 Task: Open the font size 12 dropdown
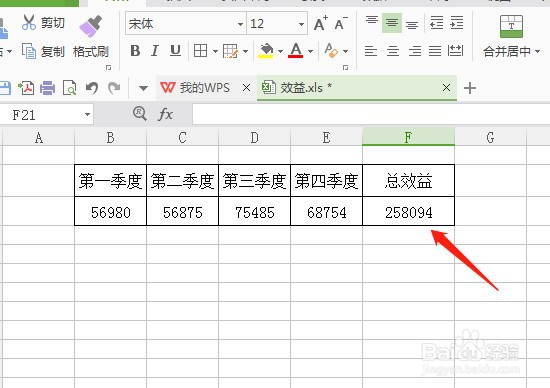tap(301, 24)
